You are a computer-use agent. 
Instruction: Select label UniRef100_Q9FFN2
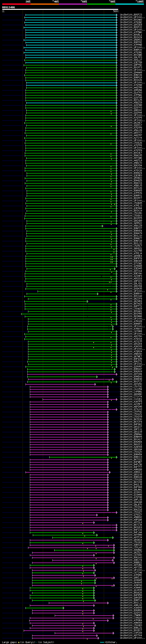pos(131,65)
